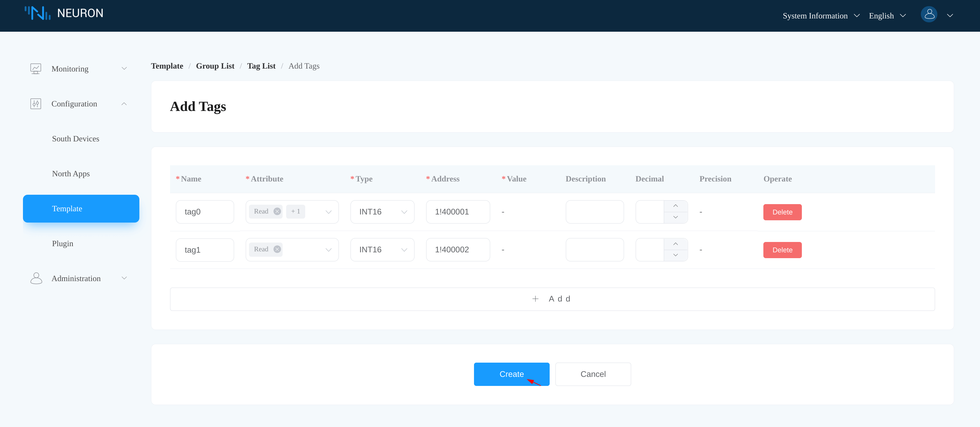Click the Create button
Screen dimensions: 980x427
(x=511, y=374)
